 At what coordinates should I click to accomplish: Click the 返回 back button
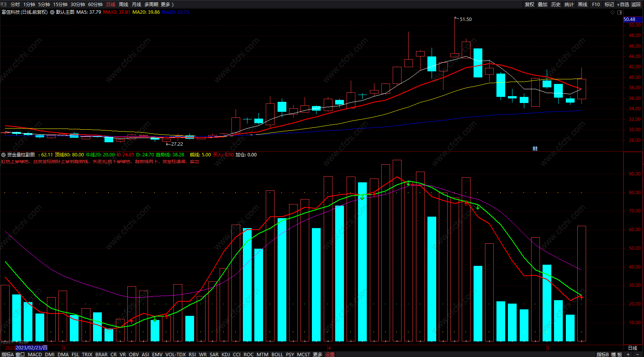tap(636, 4)
